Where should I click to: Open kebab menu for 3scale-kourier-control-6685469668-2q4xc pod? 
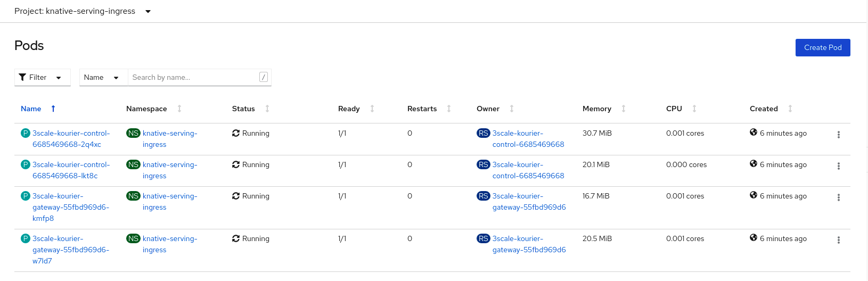point(838,135)
